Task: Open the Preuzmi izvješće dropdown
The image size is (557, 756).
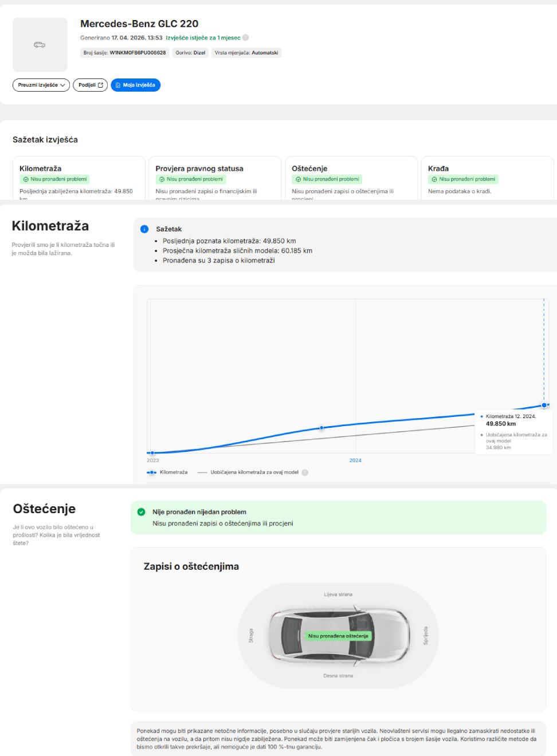Action: (41, 85)
